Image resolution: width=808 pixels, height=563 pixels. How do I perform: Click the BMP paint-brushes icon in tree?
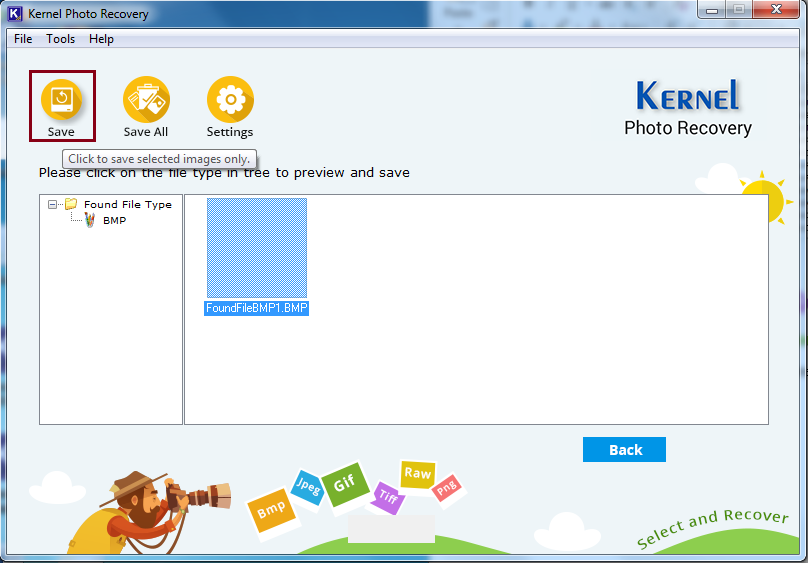click(90, 220)
